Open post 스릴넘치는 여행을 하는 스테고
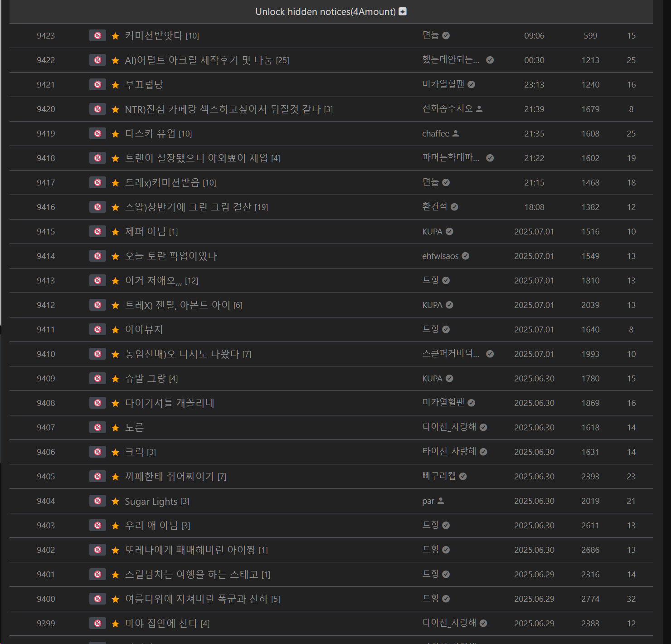Viewport: 671px width, 644px height. pos(192,574)
